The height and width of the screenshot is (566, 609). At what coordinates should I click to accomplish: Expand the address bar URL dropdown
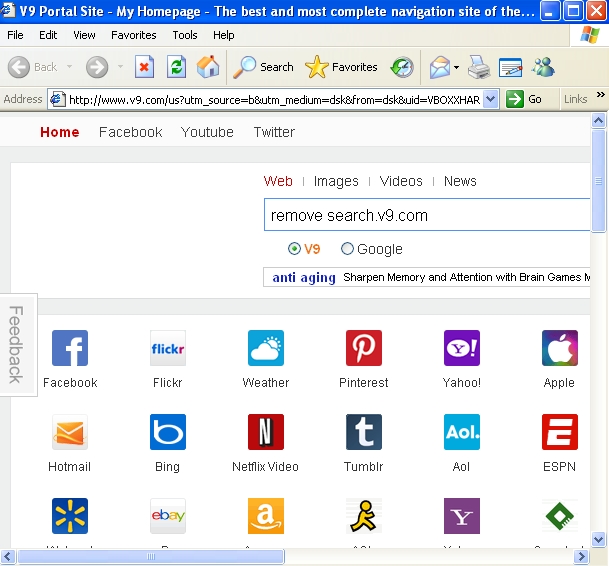click(490, 99)
